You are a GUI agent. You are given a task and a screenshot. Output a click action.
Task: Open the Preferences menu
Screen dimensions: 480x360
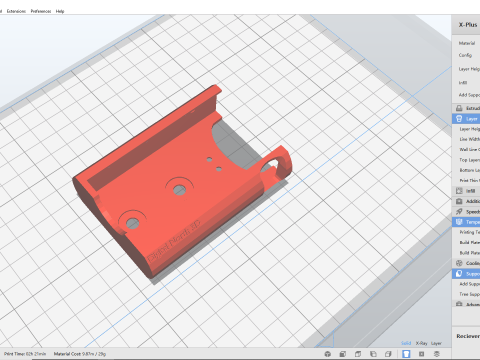pyautogui.click(x=41, y=11)
